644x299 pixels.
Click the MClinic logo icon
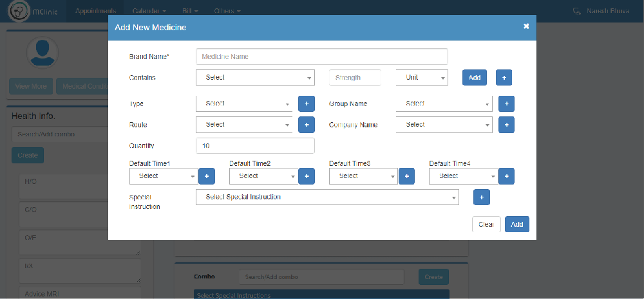coord(19,11)
